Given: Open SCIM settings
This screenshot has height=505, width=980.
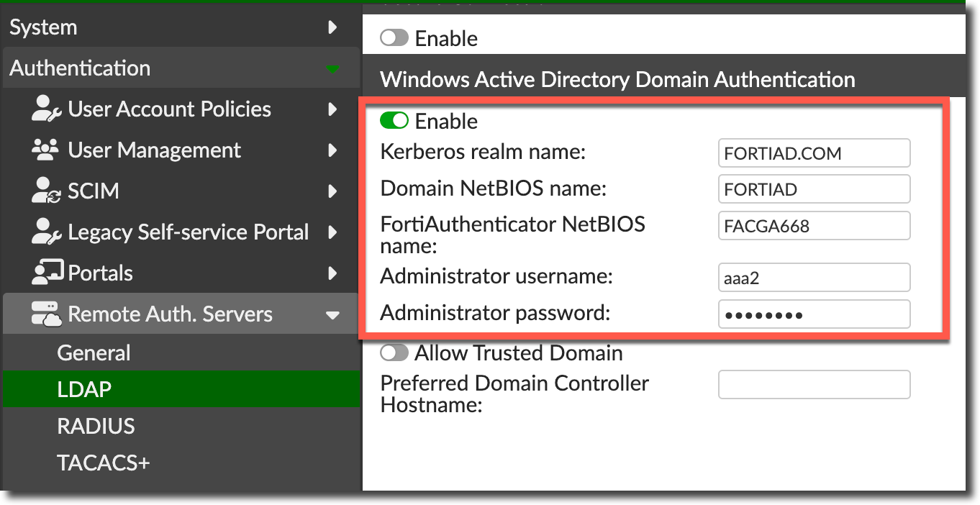Looking at the screenshot, I should tap(180, 191).
